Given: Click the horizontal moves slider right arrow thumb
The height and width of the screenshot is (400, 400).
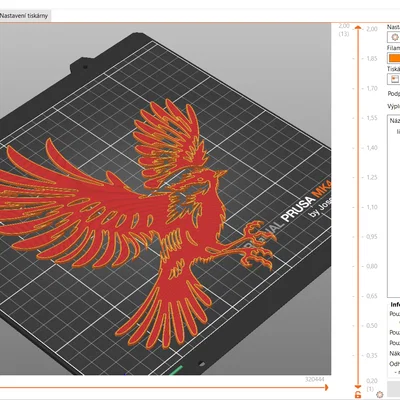Looking at the screenshot, I should pos(326,387).
